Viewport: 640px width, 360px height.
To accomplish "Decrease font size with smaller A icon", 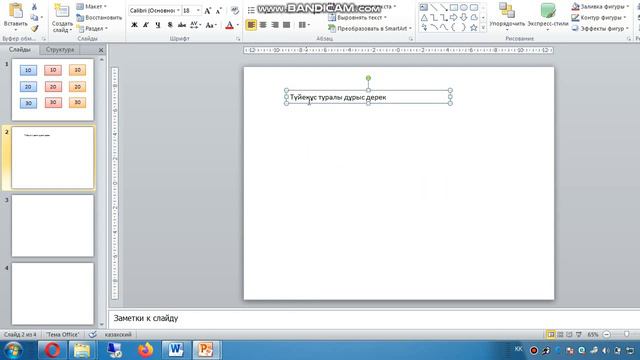I will [219, 11].
